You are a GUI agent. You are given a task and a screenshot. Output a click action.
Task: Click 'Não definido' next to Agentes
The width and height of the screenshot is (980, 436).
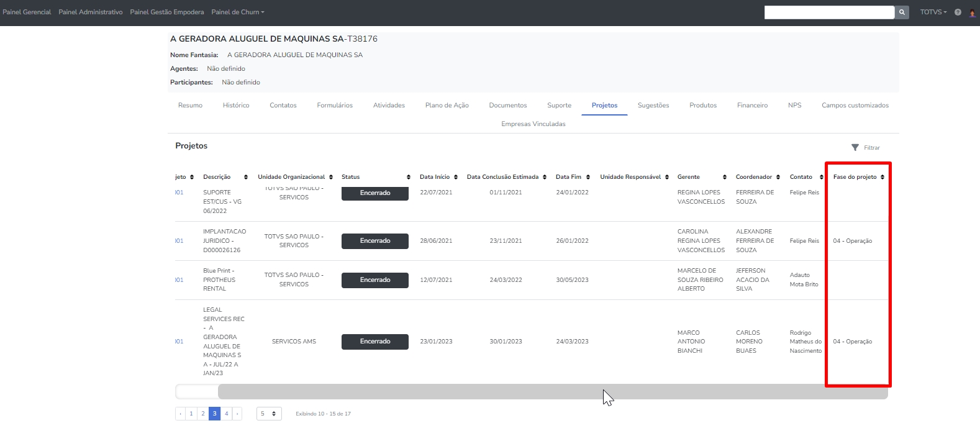click(226, 69)
